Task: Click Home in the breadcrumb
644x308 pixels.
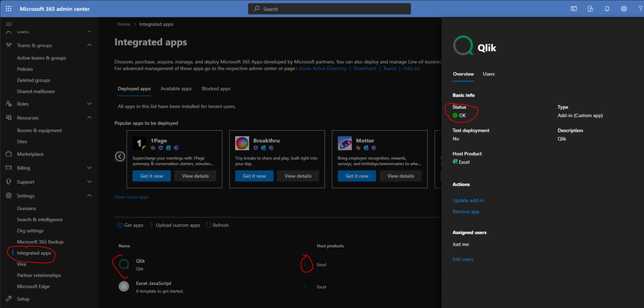Action: (x=124, y=24)
